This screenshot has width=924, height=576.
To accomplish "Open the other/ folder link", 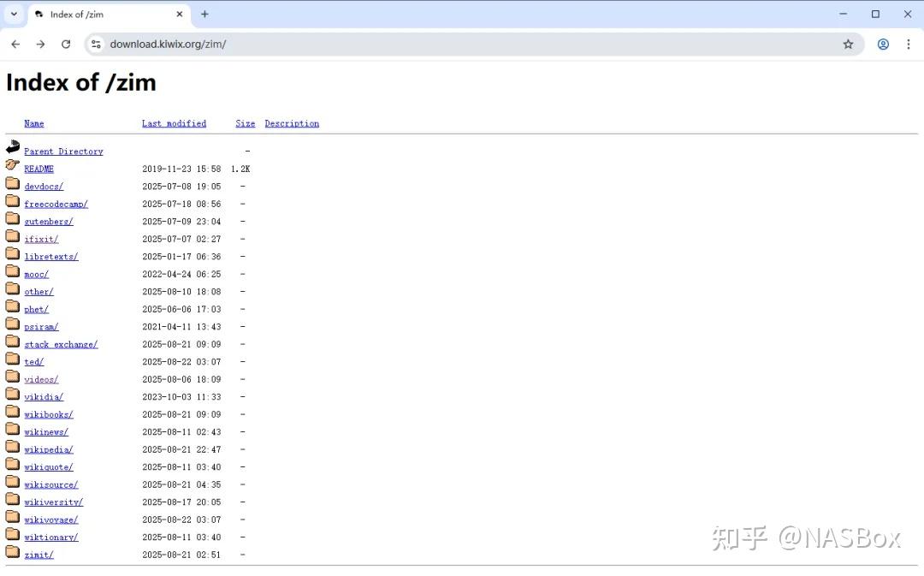I will point(38,292).
